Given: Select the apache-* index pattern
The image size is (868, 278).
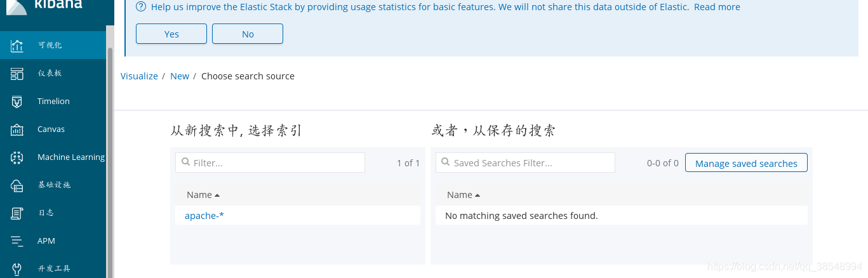Looking at the screenshot, I should pos(204,216).
